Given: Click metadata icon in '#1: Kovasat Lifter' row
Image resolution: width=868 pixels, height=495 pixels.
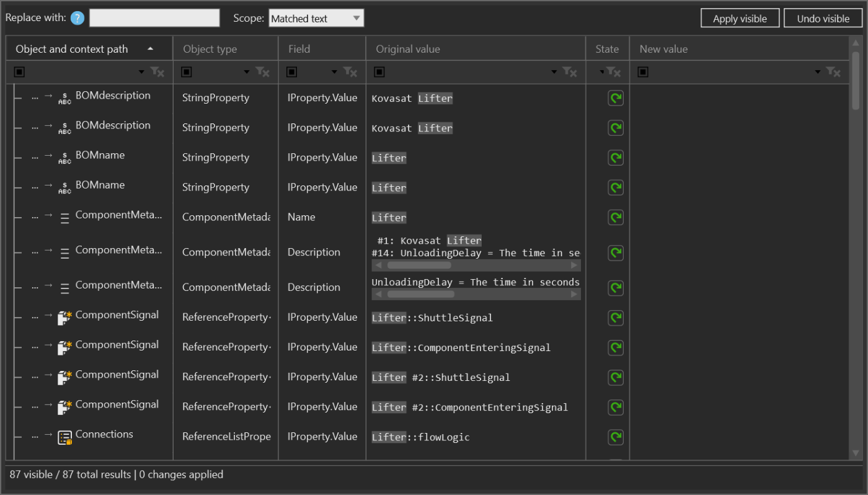Looking at the screenshot, I should click(64, 253).
